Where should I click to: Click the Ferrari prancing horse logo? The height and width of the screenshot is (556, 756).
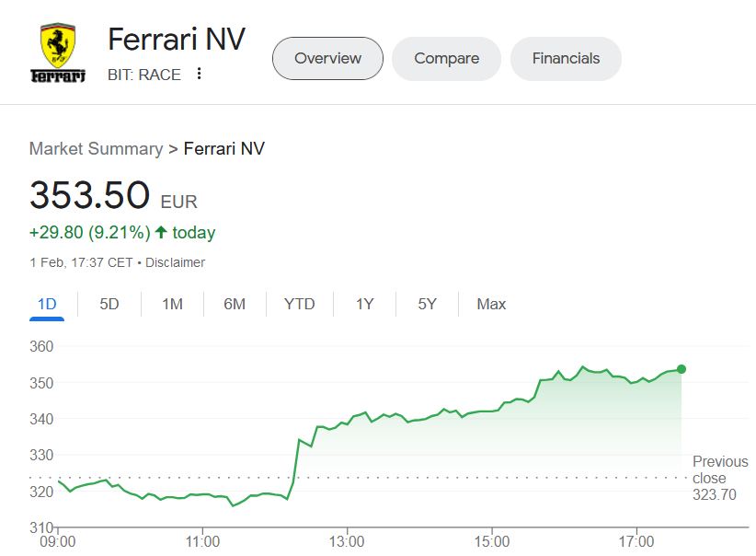point(58,53)
